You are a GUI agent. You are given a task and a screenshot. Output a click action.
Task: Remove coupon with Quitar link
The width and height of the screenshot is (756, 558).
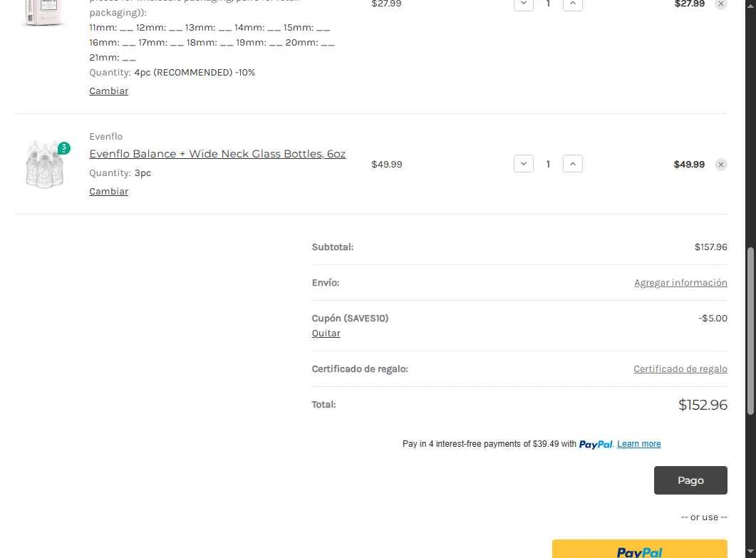point(326,334)
